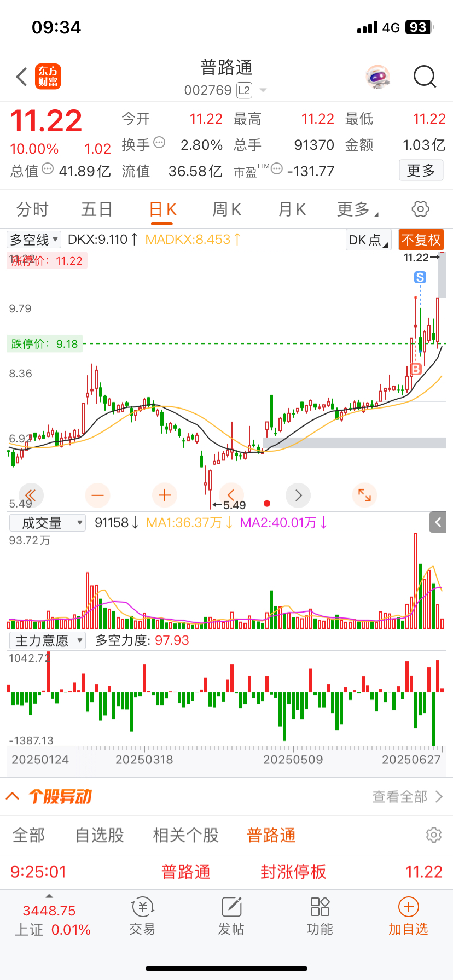453x980 pixels.
Task: Expand the 更多 chart period dropdown
Action: point(358,209)
